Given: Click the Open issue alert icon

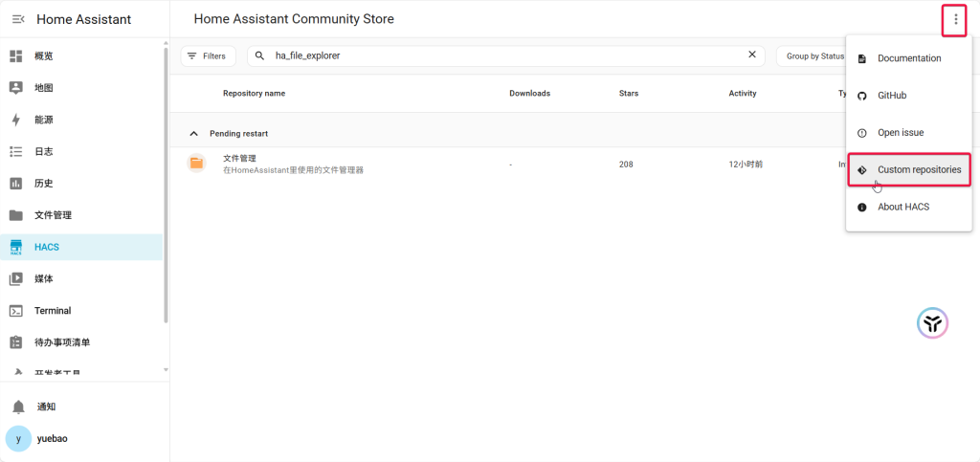Looking at the screenshot, I should (862, 133).
